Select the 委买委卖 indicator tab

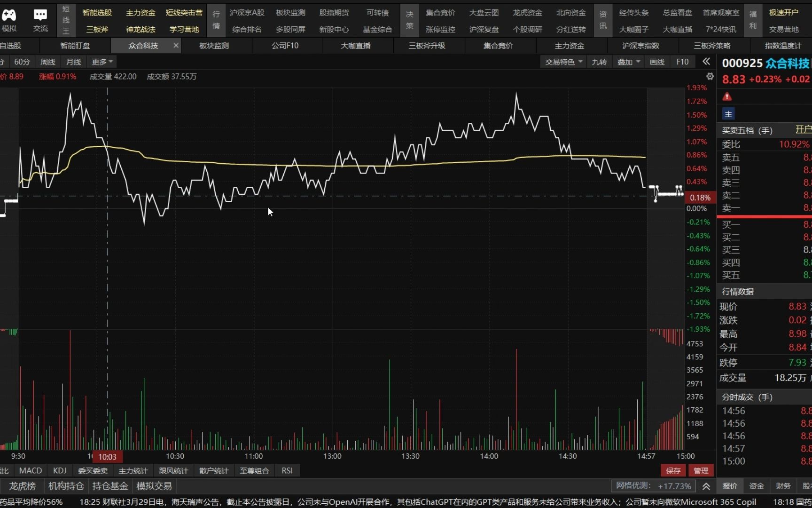pos(93,470)
